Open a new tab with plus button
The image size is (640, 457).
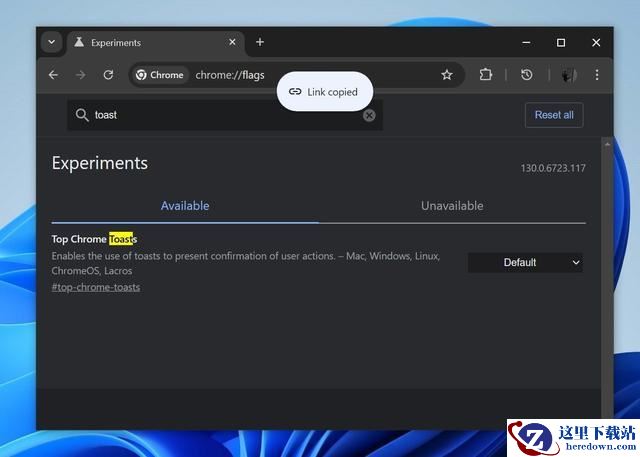260,42
